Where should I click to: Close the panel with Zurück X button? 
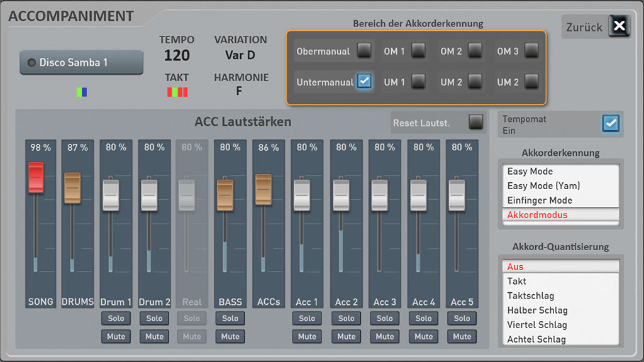[x=619, y=26]
